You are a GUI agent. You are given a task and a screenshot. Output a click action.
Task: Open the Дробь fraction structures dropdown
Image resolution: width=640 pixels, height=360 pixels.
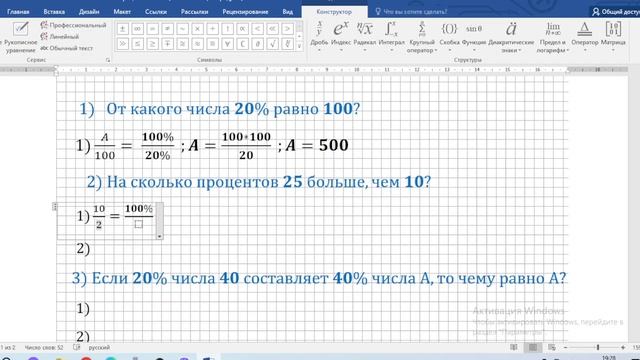[x=319, y=38]
